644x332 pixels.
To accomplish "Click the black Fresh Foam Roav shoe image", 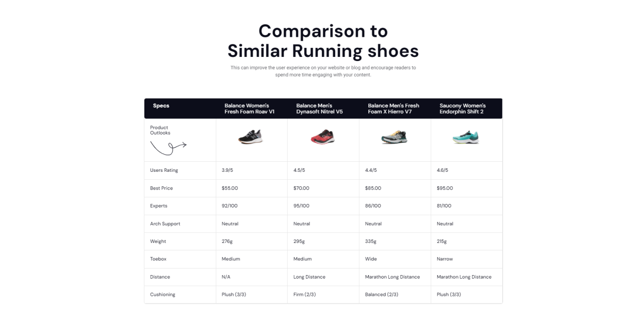I will tap(251, 137).
